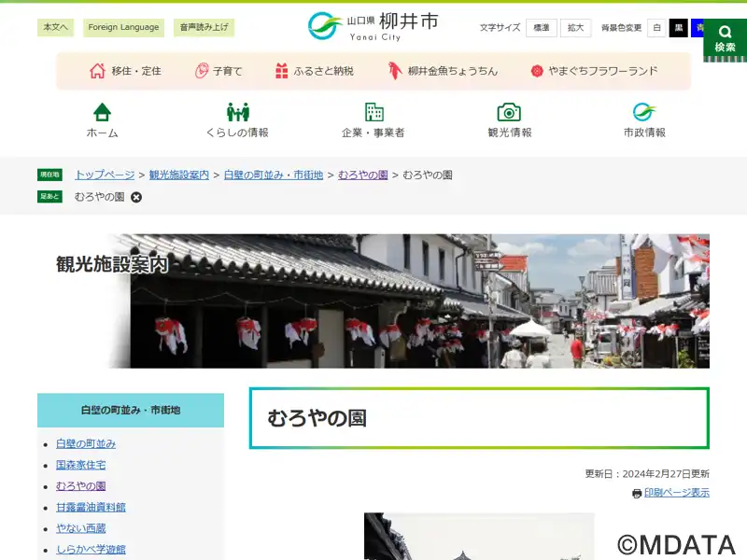The width and height of the screenshot is (747, 560).
Task: Open むろやの園 in the sidebar list
Action: [81, 486]
